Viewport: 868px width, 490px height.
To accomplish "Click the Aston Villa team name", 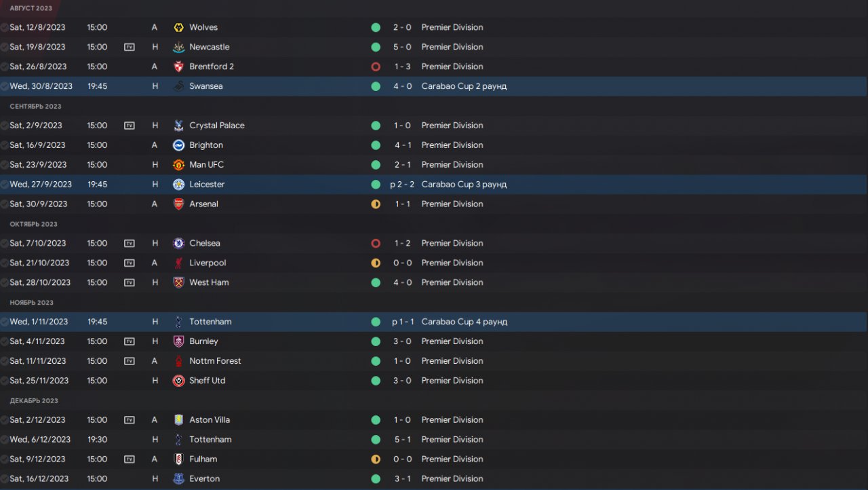I will 210,420.
